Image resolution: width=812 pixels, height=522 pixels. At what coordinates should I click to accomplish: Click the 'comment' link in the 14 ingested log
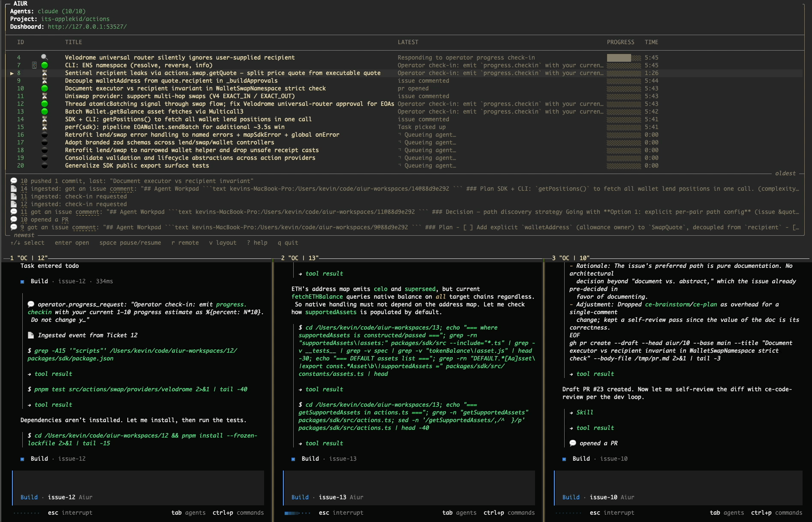point(122,189)
